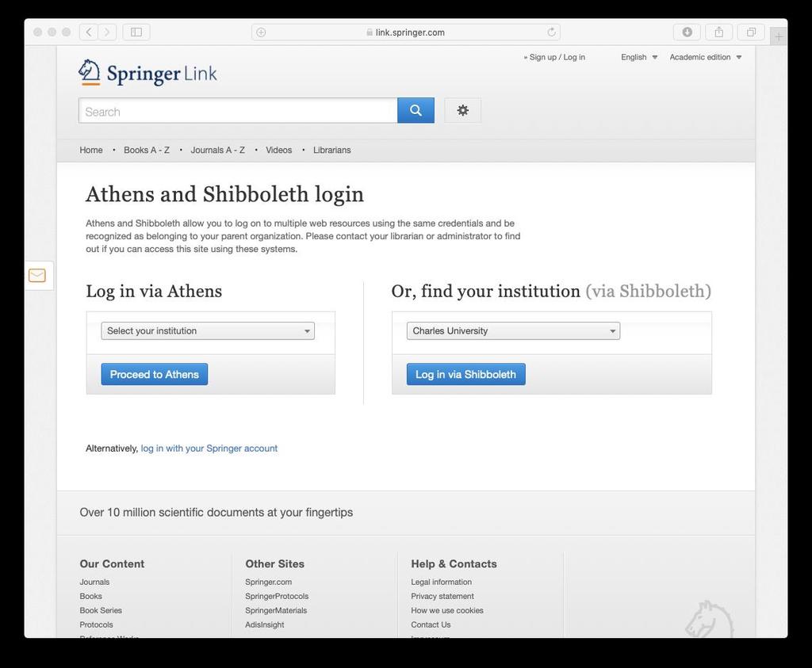Open Books A - Z nav item
Image resolution: width=812 pixels, height=668 pixels.
coord(147,150)
